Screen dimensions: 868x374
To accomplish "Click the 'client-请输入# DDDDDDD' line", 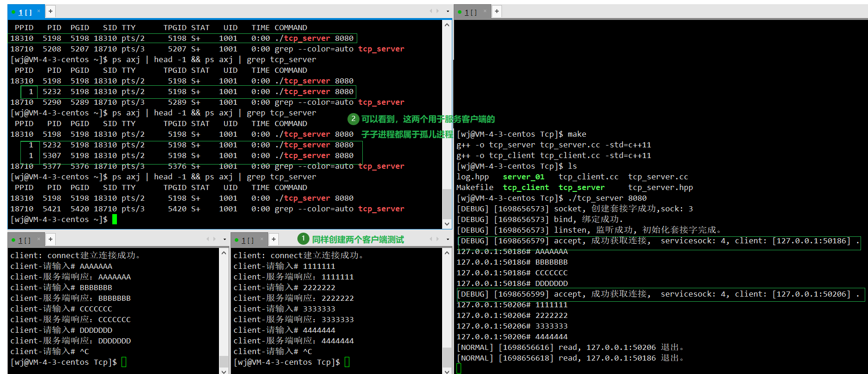I will (x=61, y=330).
